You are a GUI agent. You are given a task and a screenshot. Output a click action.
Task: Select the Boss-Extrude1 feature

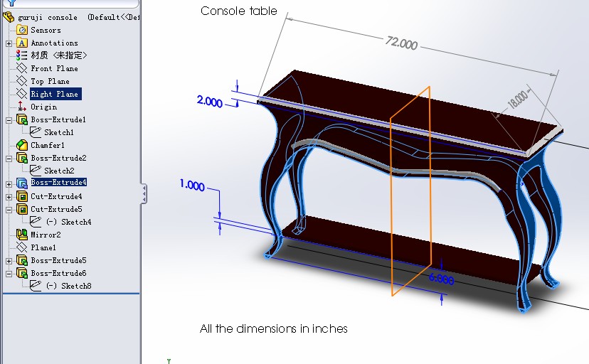tap(58, 119)
